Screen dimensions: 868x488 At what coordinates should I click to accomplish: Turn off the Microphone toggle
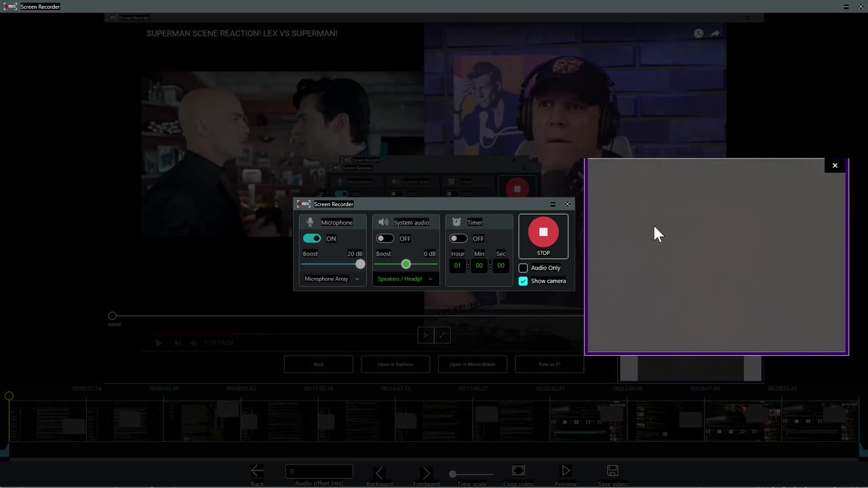312,239
